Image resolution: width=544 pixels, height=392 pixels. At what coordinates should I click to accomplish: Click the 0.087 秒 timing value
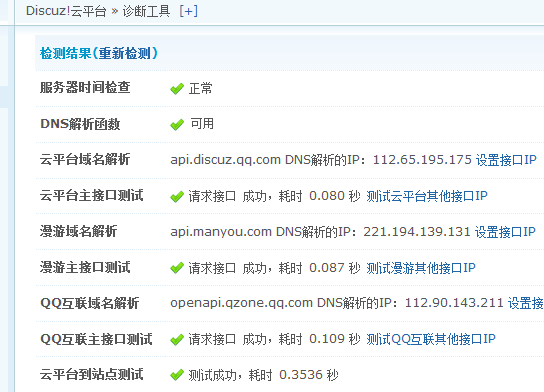coord(335,268)
